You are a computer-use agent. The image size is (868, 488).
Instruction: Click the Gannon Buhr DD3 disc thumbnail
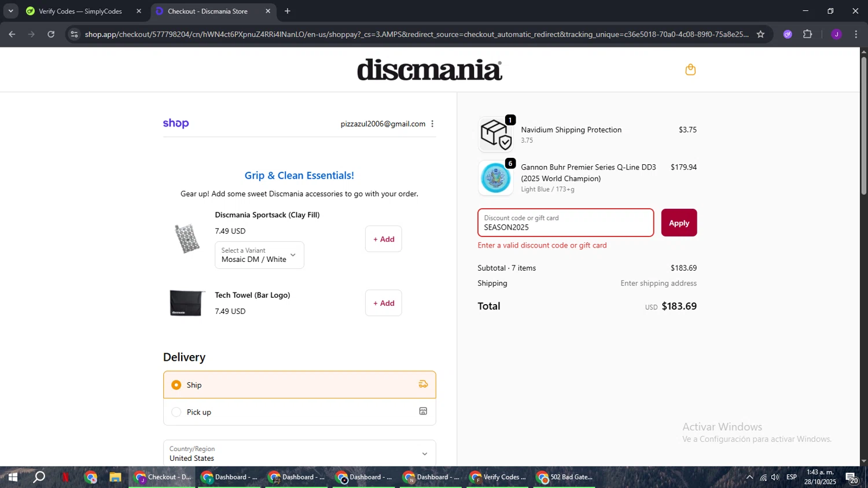click(x=496, y=178)
